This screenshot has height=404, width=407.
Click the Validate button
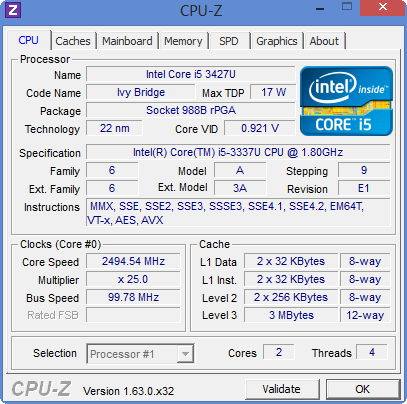coord(282,389)
